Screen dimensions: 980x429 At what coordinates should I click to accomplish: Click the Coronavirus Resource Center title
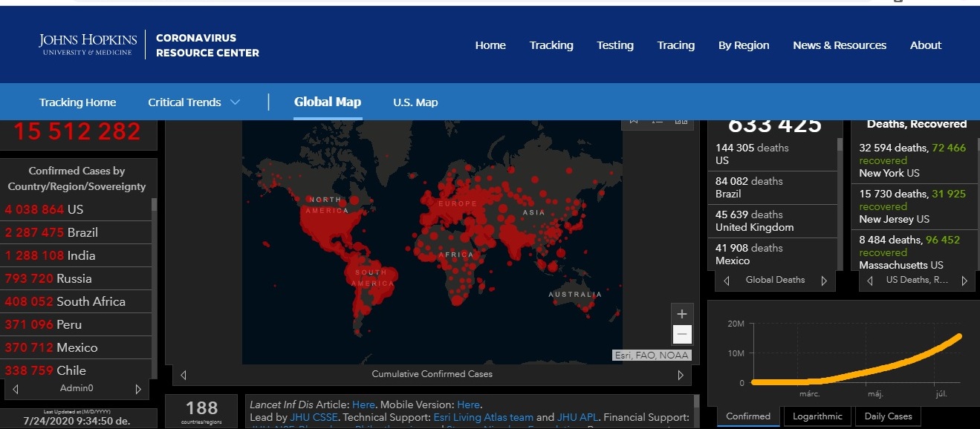pyautogui.click(x=207, y=45)
